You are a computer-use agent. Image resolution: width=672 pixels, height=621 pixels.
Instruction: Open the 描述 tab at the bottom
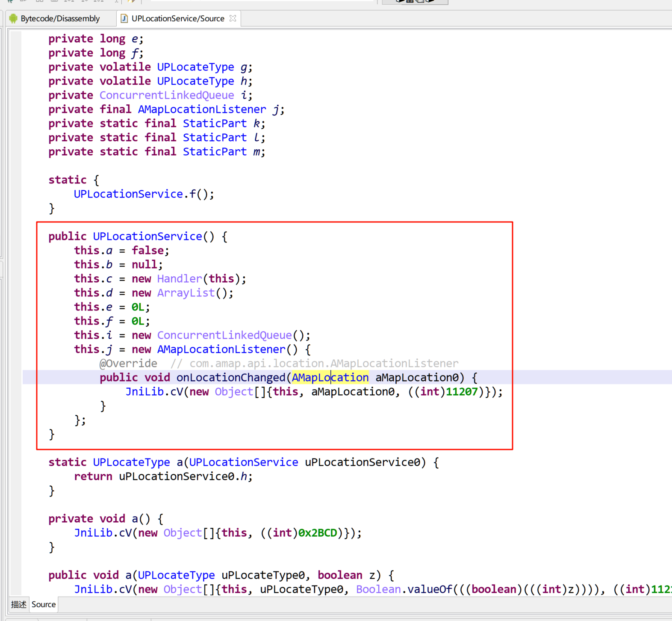tap(18, 604)
